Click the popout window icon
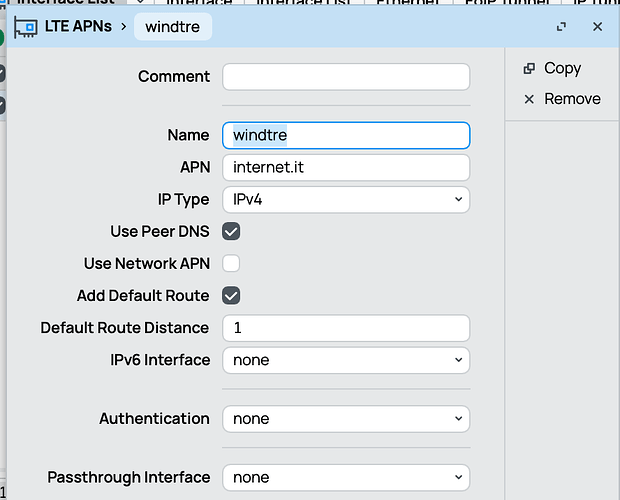The height and width of the screenshot is (500, 620). point(561,27)
